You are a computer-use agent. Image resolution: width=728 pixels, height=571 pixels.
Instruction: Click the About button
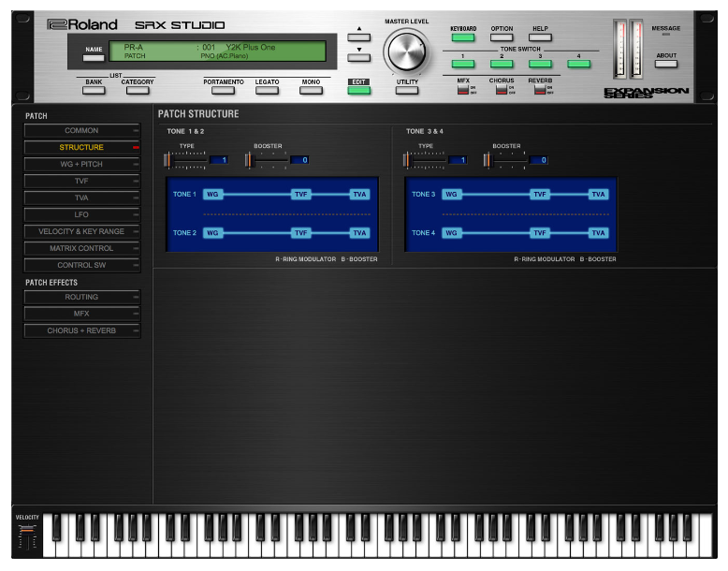point(666,64)
